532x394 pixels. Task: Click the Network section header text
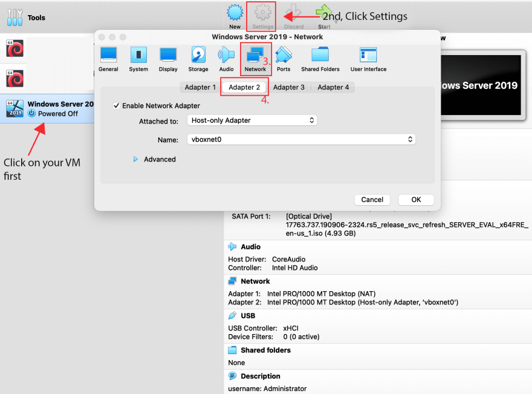tap(255, 281)
